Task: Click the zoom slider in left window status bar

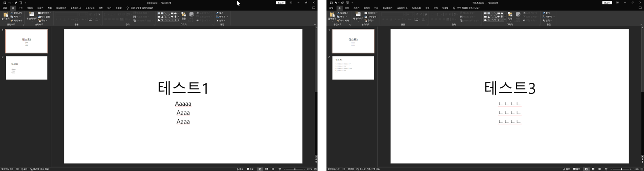Action: pyautogui.click(x=295, y=169)
